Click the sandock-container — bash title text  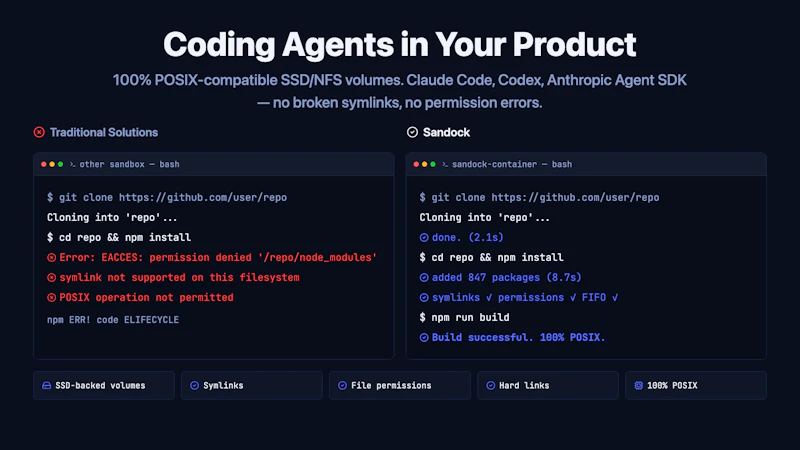pyautogui.click(x=512, y=164)
